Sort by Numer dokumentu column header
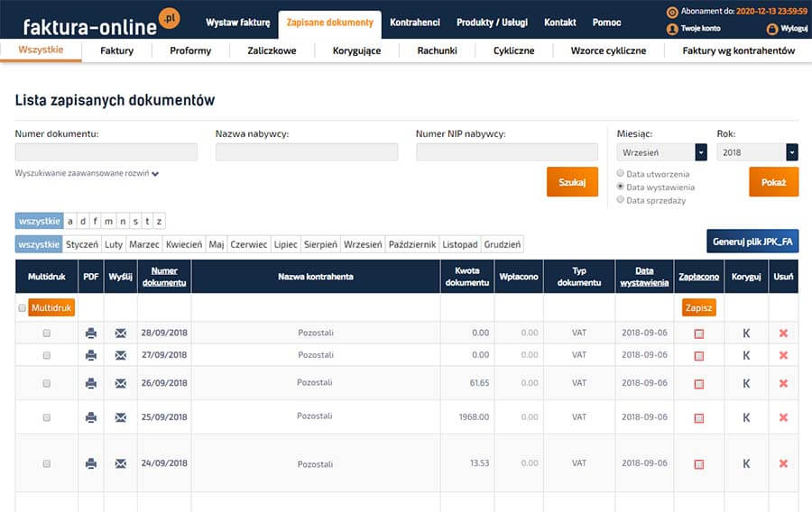 click(164, 277)
